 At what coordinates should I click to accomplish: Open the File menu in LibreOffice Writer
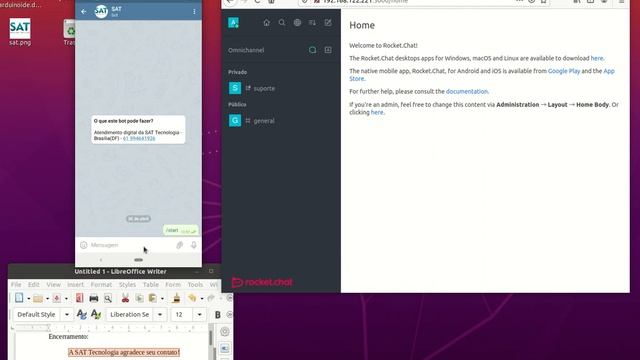click(16, 284)
